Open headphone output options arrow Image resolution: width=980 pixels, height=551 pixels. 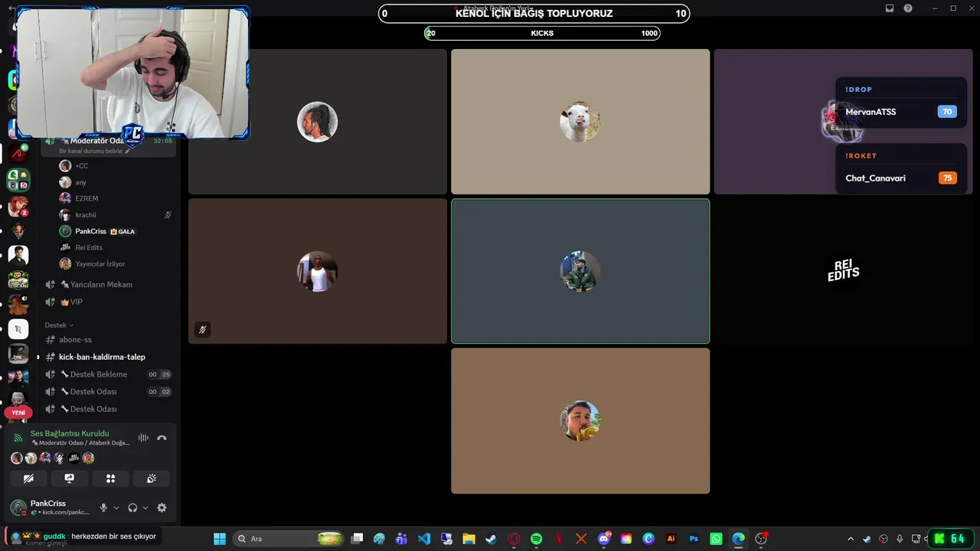point(145,507)
